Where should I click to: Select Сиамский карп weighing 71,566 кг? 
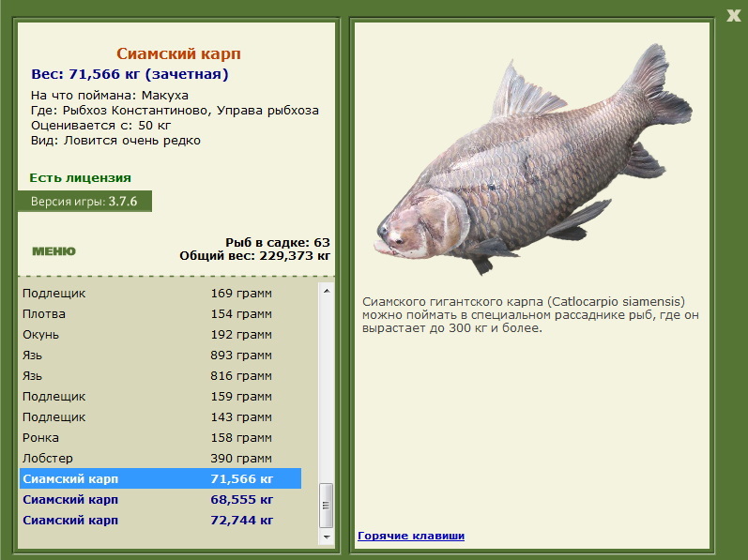point(160,478)
